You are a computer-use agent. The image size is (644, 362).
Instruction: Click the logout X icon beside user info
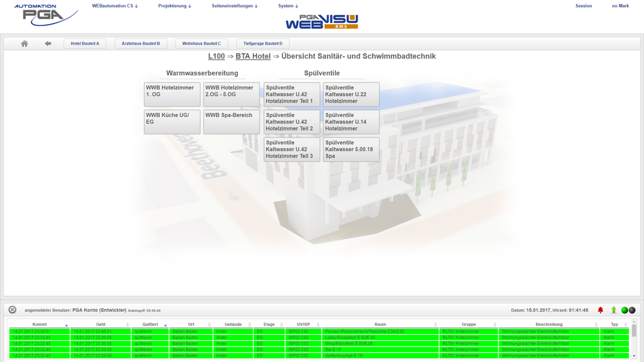pos(12,310)
